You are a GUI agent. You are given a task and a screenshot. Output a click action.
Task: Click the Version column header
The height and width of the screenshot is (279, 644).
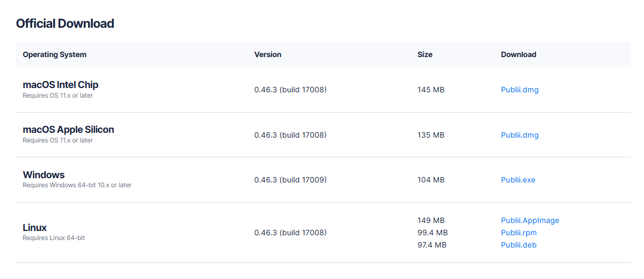268,54
